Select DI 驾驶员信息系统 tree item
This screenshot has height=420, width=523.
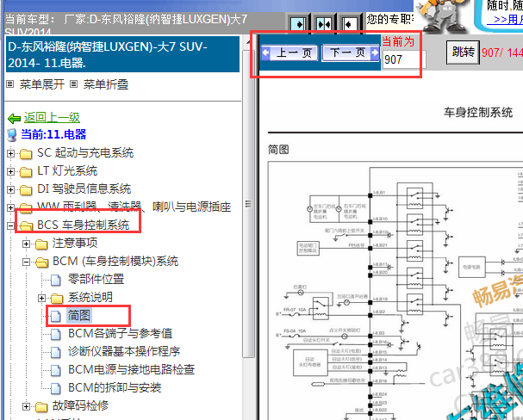(84, 188)
